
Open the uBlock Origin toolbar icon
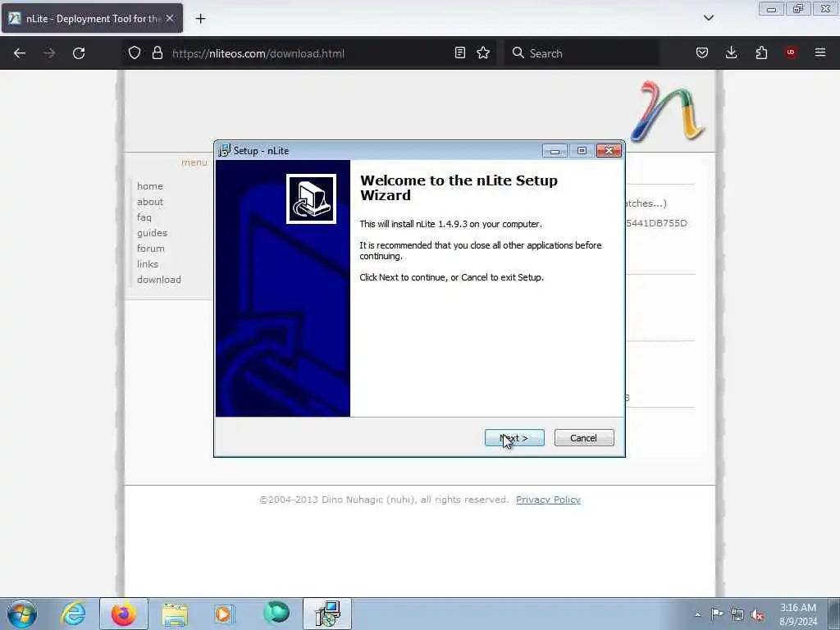click(791, 53)
